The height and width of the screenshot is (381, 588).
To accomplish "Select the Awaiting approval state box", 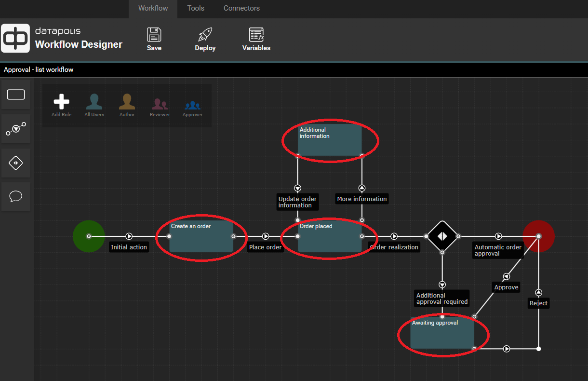I will (x=442, y=333).
